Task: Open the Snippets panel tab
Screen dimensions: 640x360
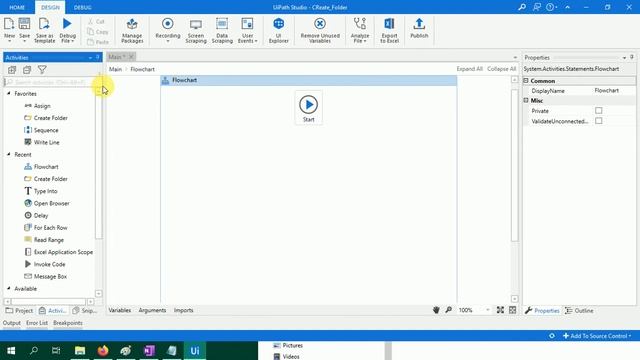Action: (84, 311)
